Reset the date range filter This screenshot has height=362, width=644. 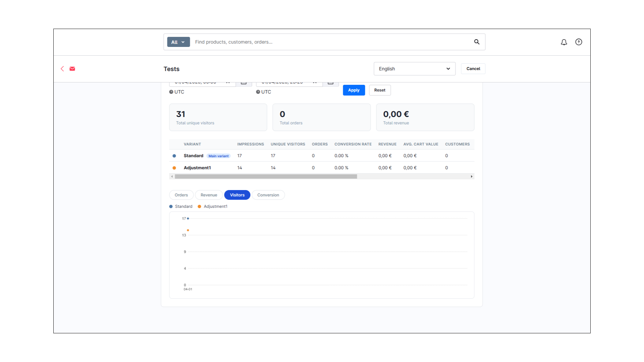(379, 90)
